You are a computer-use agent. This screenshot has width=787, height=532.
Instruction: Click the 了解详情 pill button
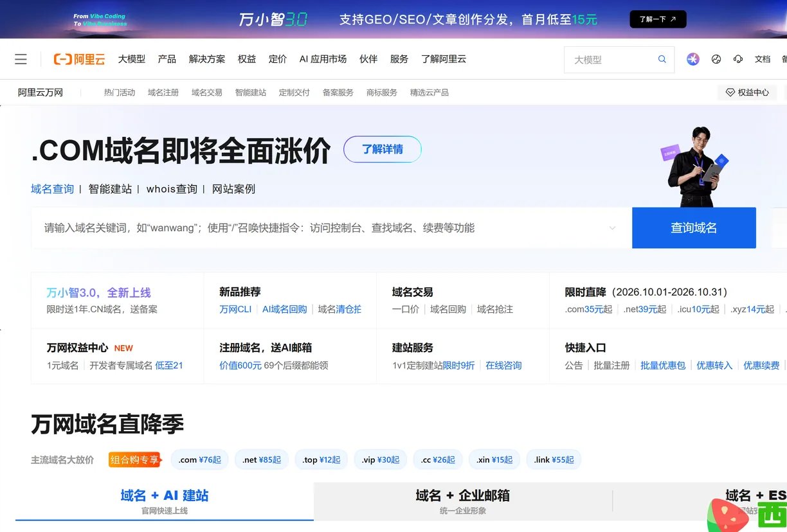pos(383,149)
